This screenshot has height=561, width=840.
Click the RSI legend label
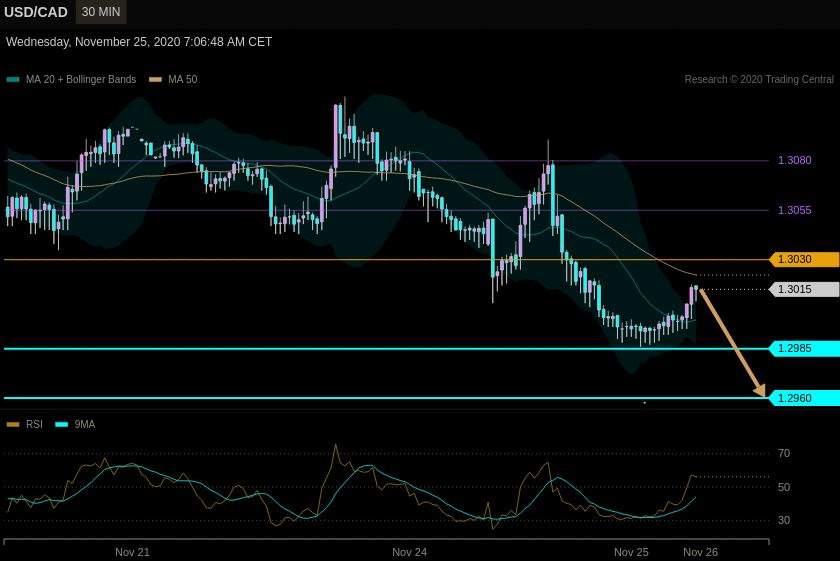34,424
